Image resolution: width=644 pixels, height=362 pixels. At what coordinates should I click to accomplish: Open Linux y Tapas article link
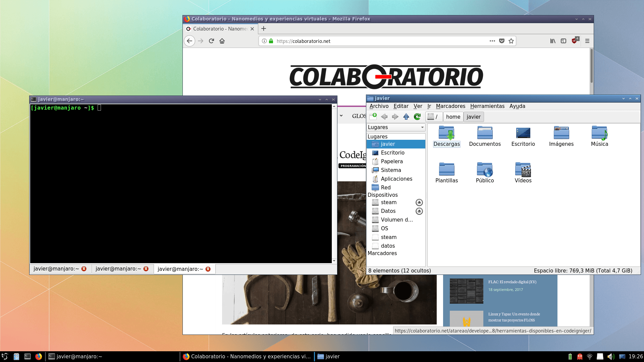point(514,317)
